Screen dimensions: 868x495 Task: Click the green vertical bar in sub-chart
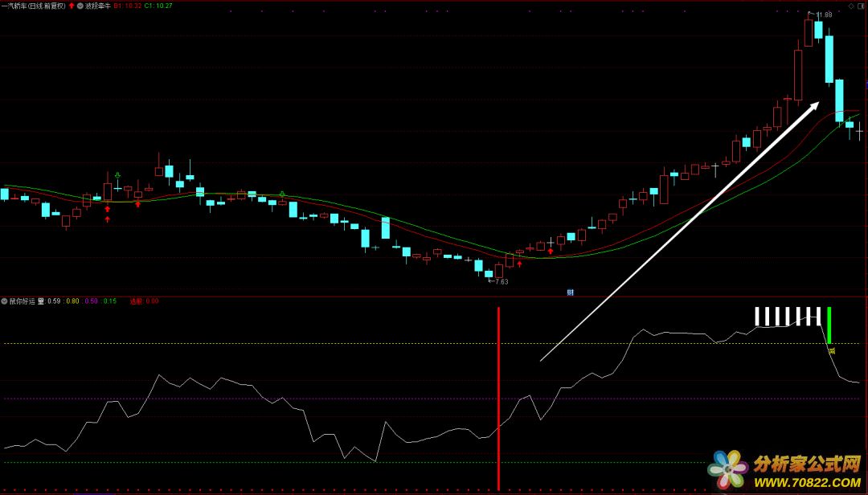[x=829, y=325]
